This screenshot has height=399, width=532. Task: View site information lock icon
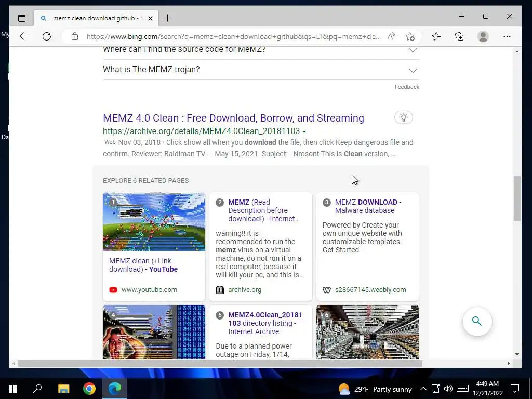75,36
